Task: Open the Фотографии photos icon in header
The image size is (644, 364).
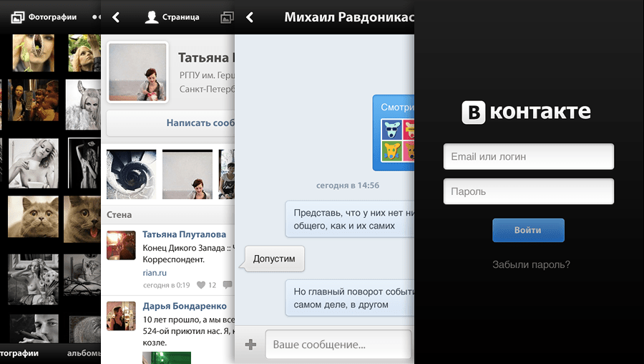Action: tap(18, 17)
